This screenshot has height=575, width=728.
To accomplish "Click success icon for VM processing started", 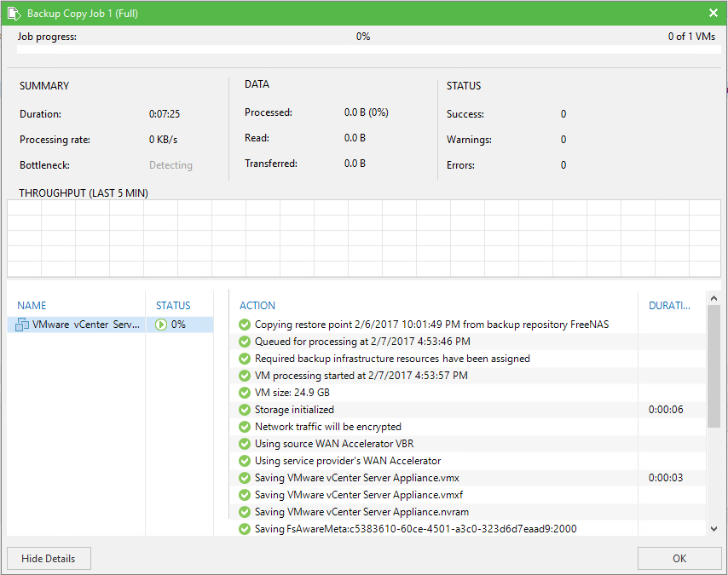I will [x=245, y=376].
